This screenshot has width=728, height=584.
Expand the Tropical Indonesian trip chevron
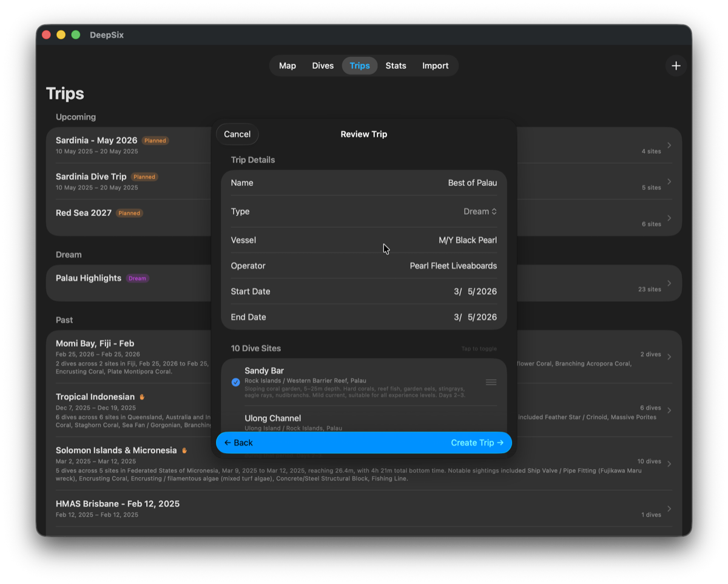click(x=669, y=411)
